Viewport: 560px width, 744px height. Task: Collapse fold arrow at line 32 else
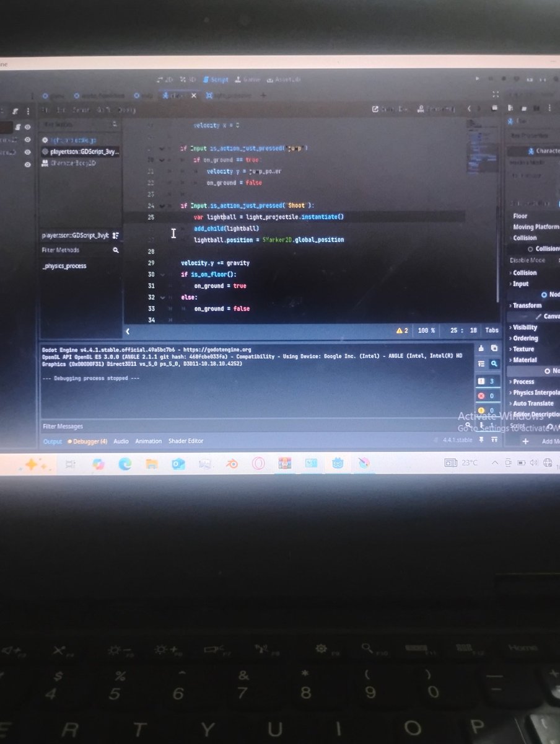click(x=163, y=298)
